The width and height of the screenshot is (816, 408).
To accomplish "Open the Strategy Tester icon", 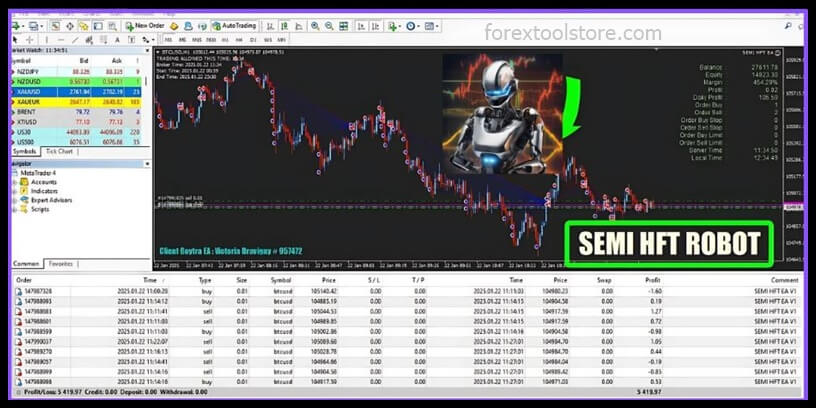I will [x=112, y=26].
